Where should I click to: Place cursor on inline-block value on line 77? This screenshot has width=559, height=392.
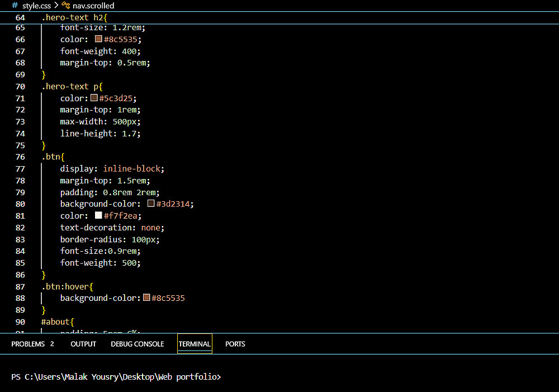pyautogui.click(x=132, y=168)
